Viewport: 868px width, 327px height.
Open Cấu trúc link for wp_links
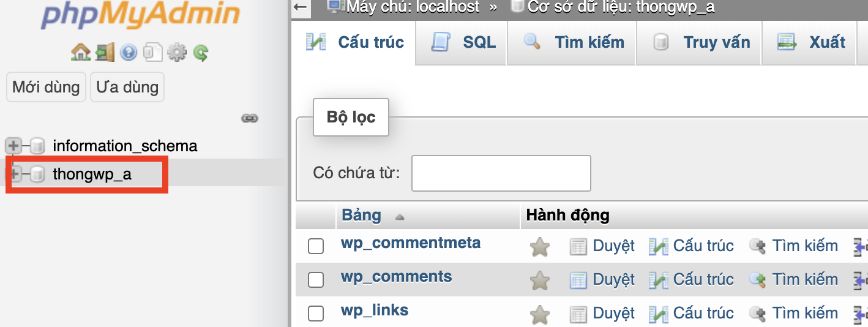tap(703, 313)
